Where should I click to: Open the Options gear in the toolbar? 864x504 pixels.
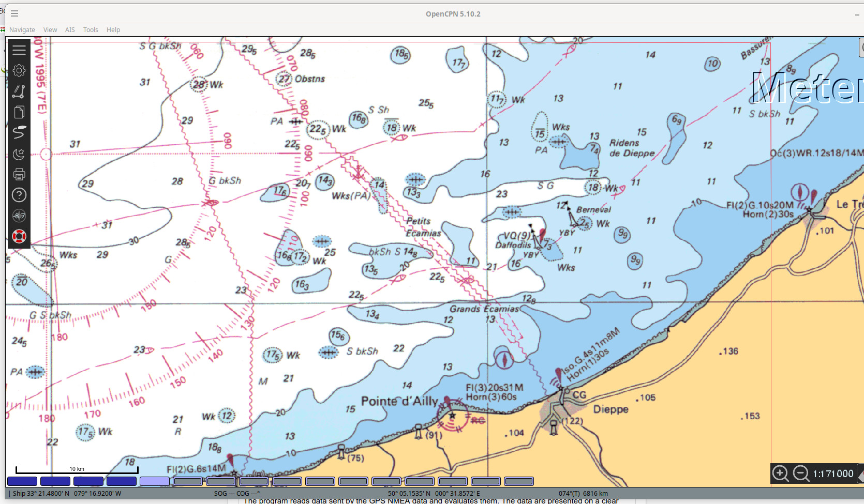[19, 71]
